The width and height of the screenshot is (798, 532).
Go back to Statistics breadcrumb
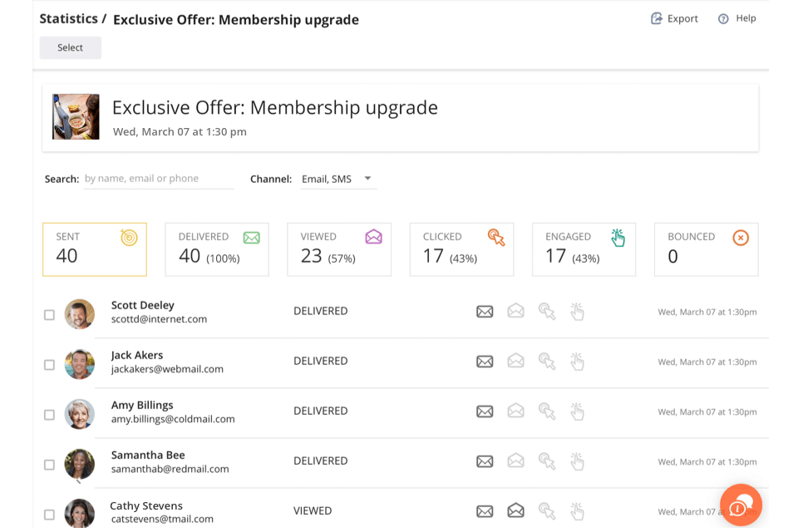69,19
